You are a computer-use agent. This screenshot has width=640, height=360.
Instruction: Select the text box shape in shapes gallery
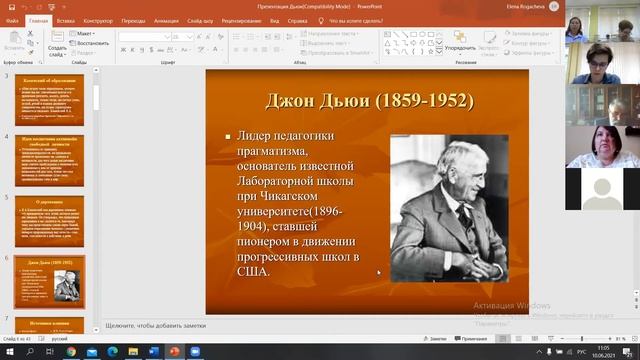click(387, 34)
